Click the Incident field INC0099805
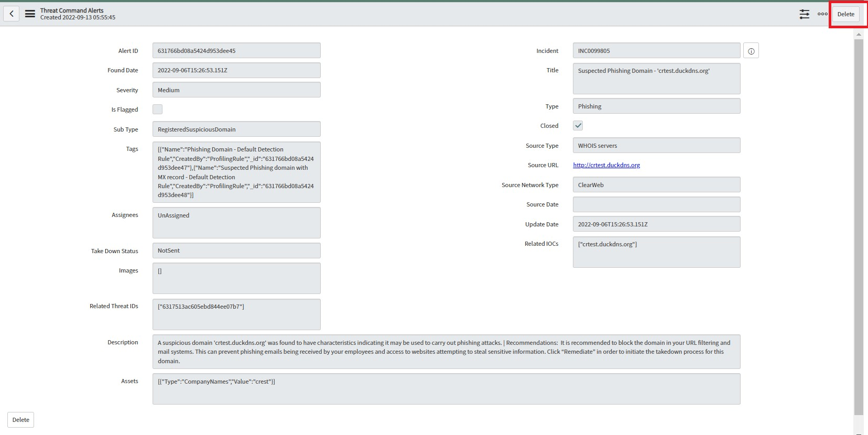 coord(656,51)
